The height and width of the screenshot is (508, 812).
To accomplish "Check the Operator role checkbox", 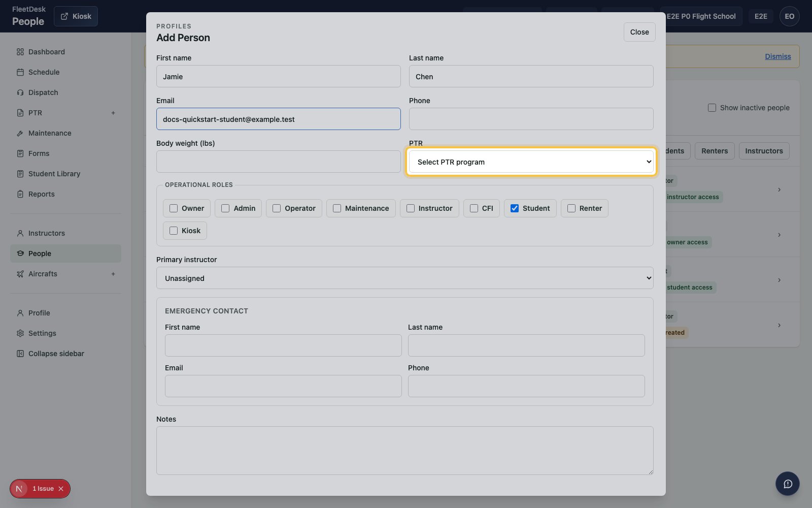I will tap(277, 208).
